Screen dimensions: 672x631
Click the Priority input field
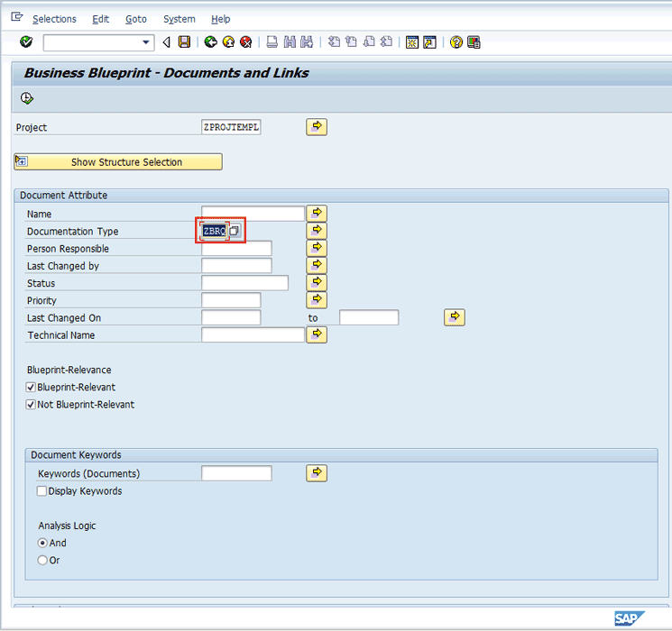[x=231, y=300]
